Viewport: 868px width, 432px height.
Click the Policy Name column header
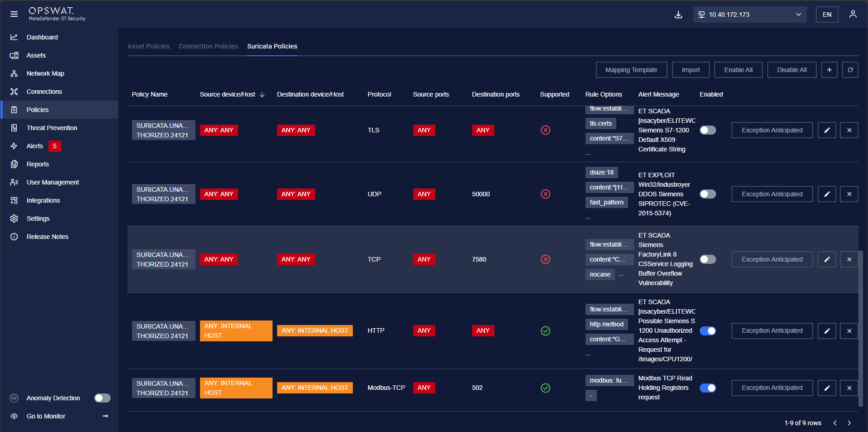pyautogui.click(x=150, y=94)
